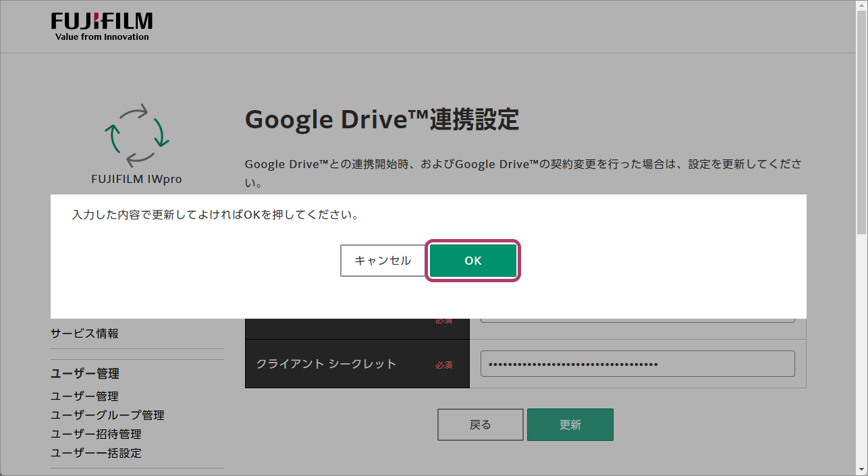The height and width of the screenshot is (476, 868).
Task: Click the green 更新 button
Action: [x=570, y=425]
